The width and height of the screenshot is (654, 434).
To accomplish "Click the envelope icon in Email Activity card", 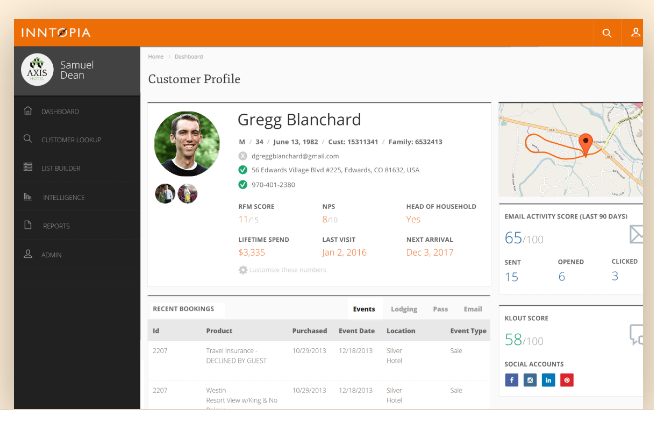I will [x=636, y=234].
